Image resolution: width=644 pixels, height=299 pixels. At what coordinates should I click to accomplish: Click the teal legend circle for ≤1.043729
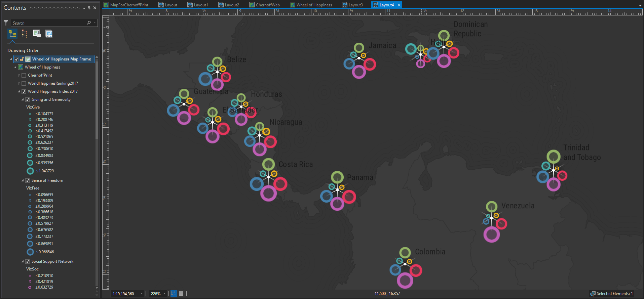tap(30, 171)
